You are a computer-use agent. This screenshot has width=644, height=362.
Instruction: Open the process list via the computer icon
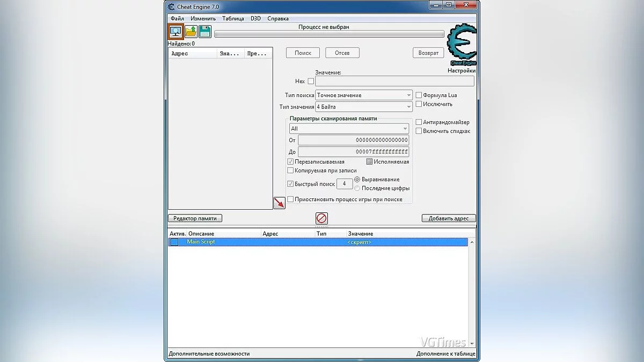pos(175,32)
